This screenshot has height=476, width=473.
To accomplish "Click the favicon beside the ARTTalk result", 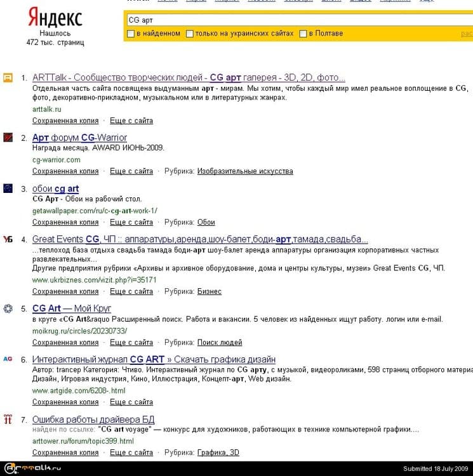I will point(8,77).
